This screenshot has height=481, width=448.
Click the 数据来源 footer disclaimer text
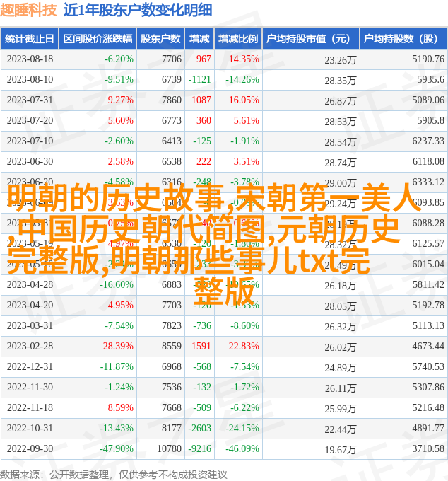click(113, 475)
